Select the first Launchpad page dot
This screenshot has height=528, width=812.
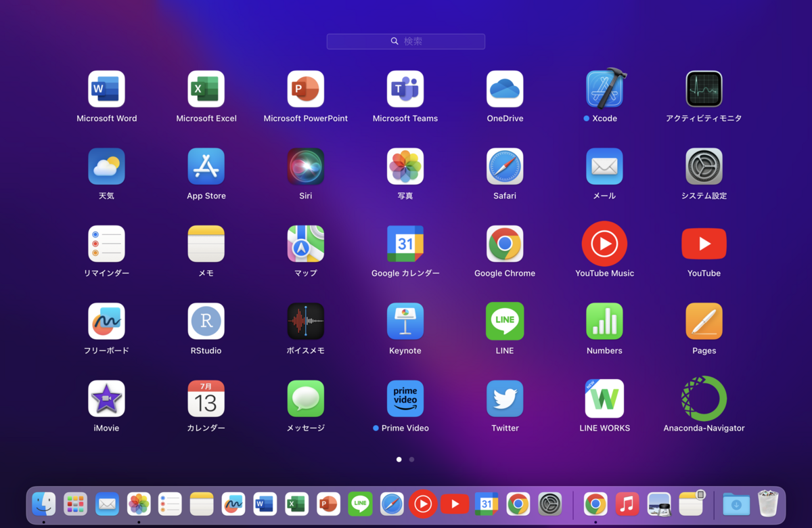[x=399, y=460]
